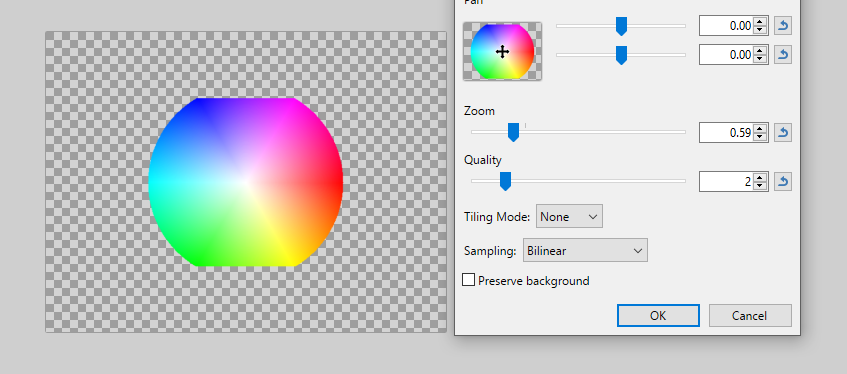Decrease Quality with the down spinner arrow

(760, 186)
